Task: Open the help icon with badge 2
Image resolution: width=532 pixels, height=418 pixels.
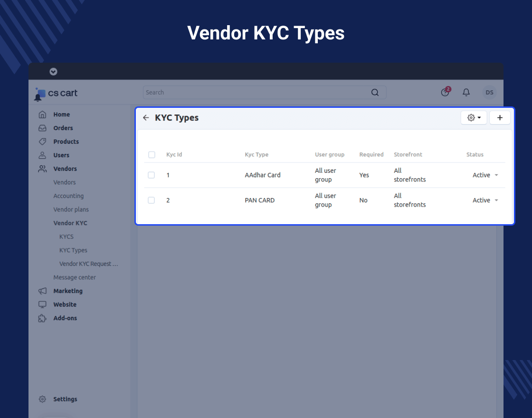Action: pos(446,92)
